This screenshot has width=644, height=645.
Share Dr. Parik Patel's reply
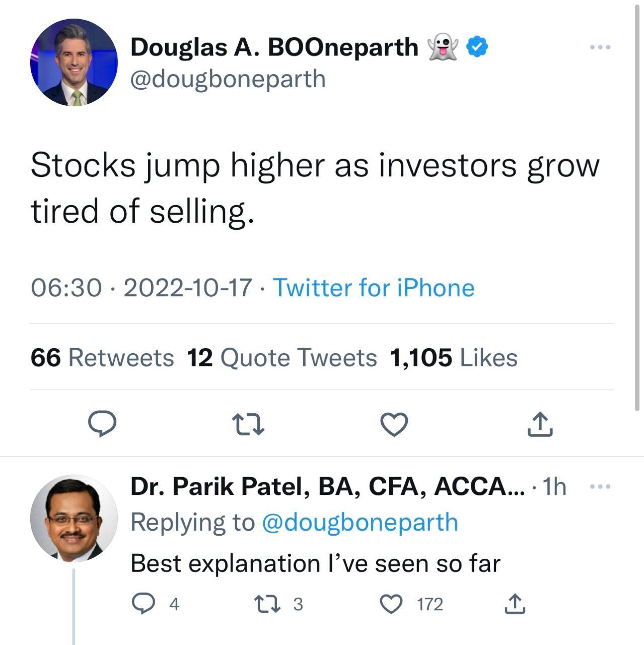coord(515,604)
